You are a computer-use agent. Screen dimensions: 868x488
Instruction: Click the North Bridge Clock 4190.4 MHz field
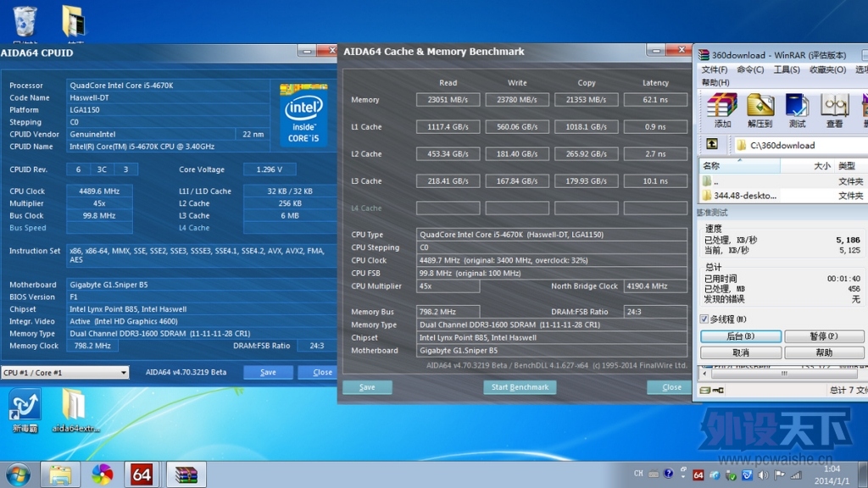[x=655, y=286]
